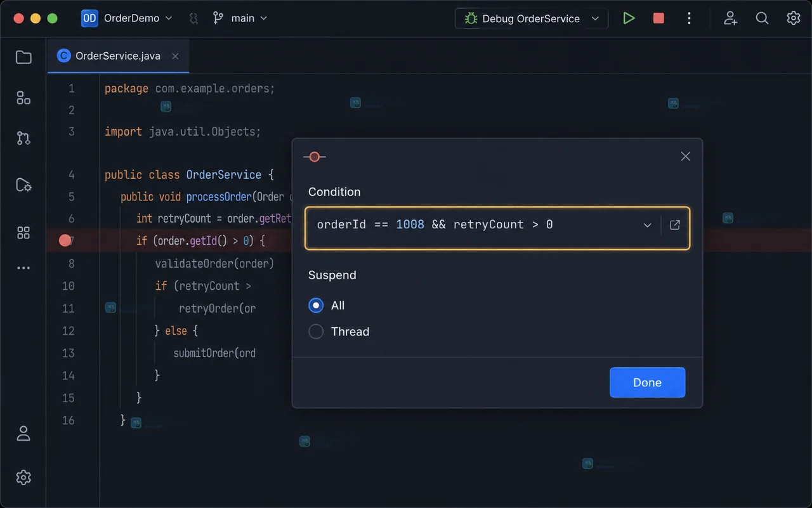812x508 pixels.
Task: Open the settings gear in left sidebar
Action: 23,478
